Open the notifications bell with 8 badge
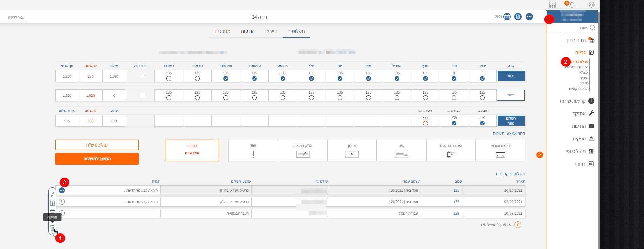 coord(572,5)
